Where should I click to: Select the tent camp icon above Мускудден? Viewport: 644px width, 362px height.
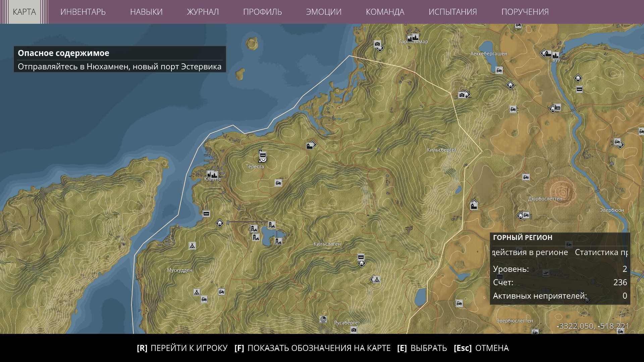click(192, 246)
